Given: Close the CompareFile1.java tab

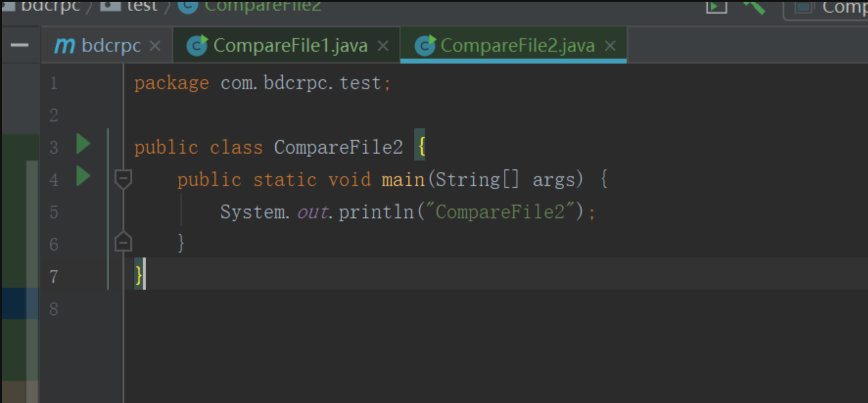Looking at the screenshot, I should pyautogui.click(x=383, y=46).
